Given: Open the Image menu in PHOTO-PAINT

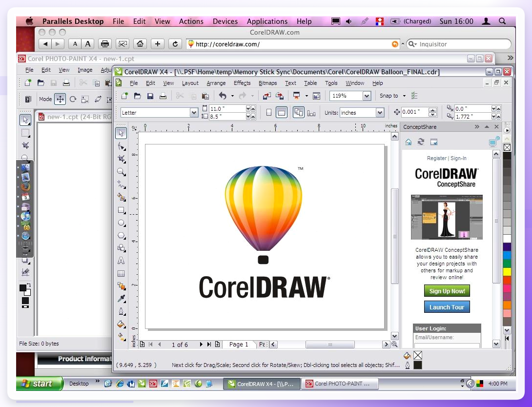Looking at the screenshot, I should point(85,70).
